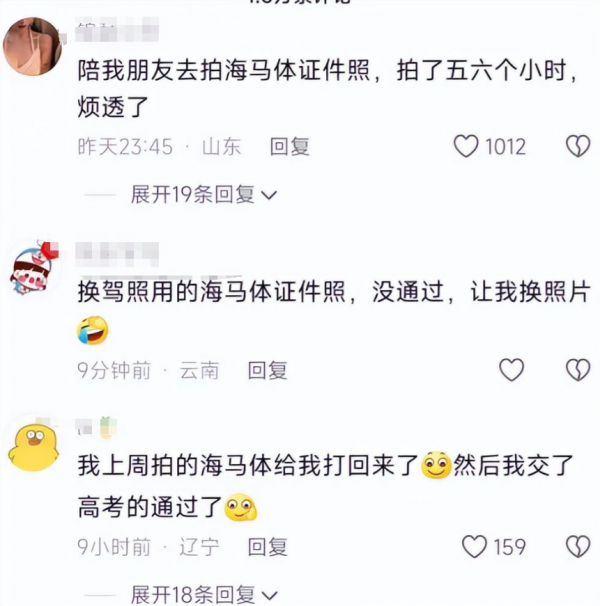Tap the 1012 like count

pos(505,147)
